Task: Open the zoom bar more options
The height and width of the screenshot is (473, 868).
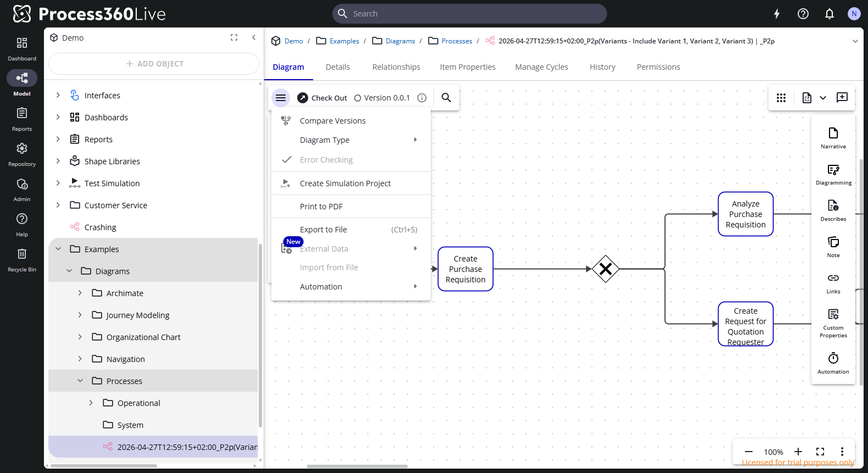Action: (842, 452)
